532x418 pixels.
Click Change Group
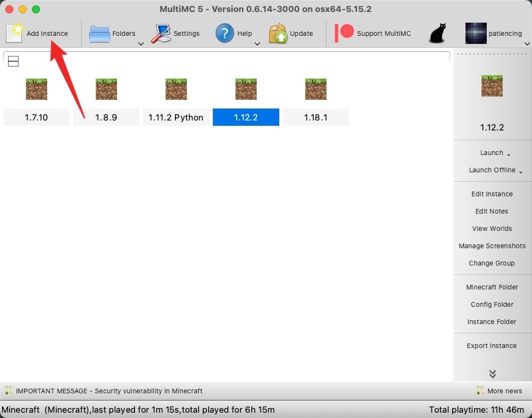tap(491, 263)
